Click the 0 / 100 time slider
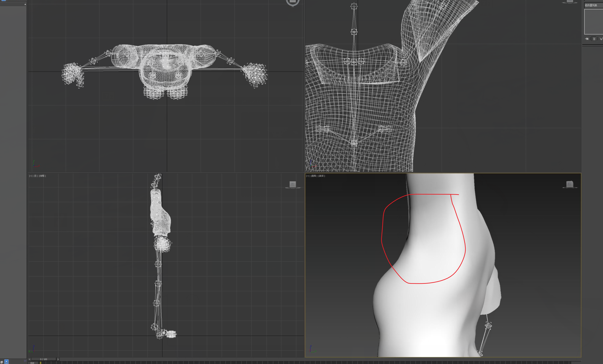This screenshot has width=603, height=364. pyautogui.click(x=44, y=359)
